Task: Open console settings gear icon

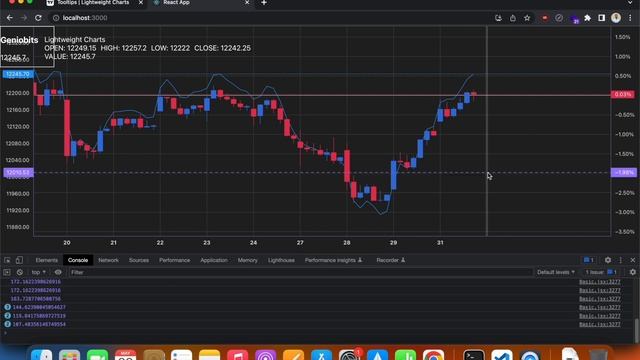Action: coord(633,272)
